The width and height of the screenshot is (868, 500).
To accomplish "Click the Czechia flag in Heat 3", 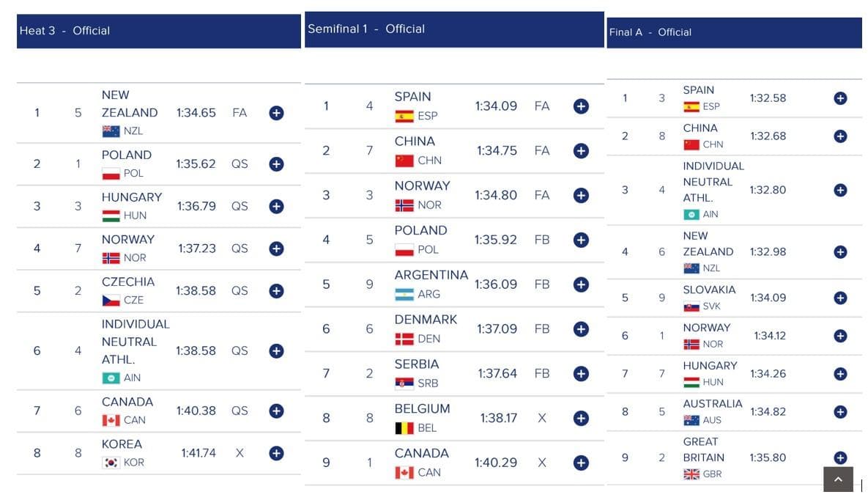I will (111, 301).
